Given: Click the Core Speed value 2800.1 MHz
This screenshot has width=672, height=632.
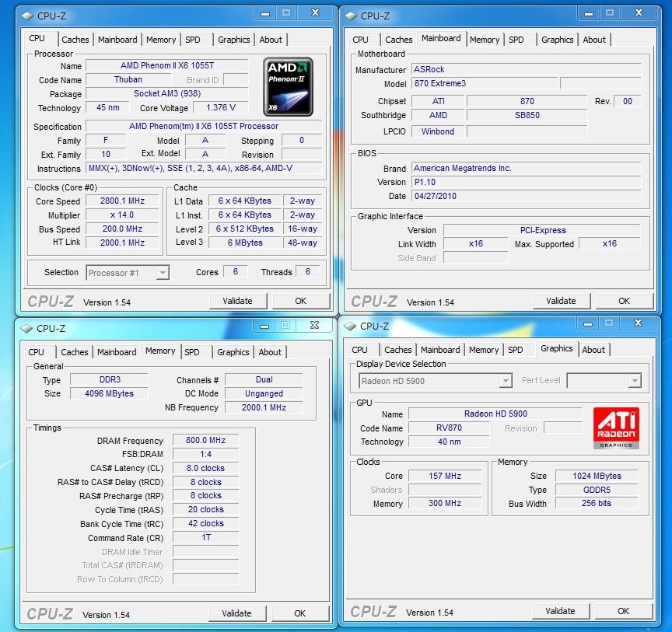Looking at the screenshot, I should coord(123,201).
